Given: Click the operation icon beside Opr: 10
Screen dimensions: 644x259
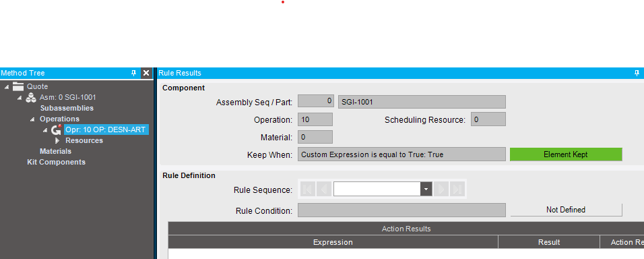Looking at the screenshot, I should coord(56,130).
